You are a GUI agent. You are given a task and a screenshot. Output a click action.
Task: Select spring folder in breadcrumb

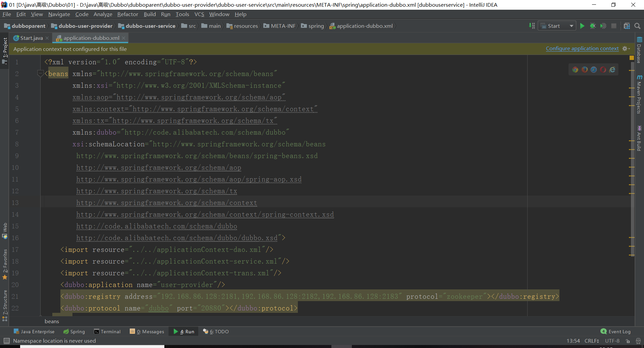313,26
